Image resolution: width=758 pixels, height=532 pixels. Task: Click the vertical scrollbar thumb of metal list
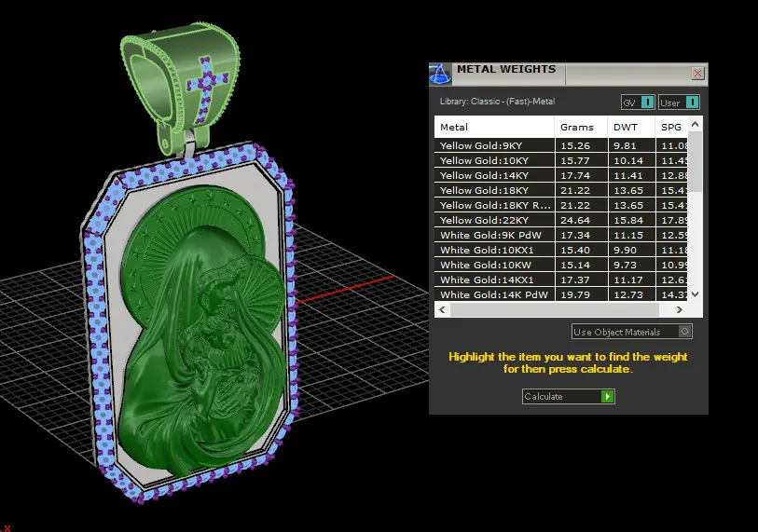[x=696, y=161]
